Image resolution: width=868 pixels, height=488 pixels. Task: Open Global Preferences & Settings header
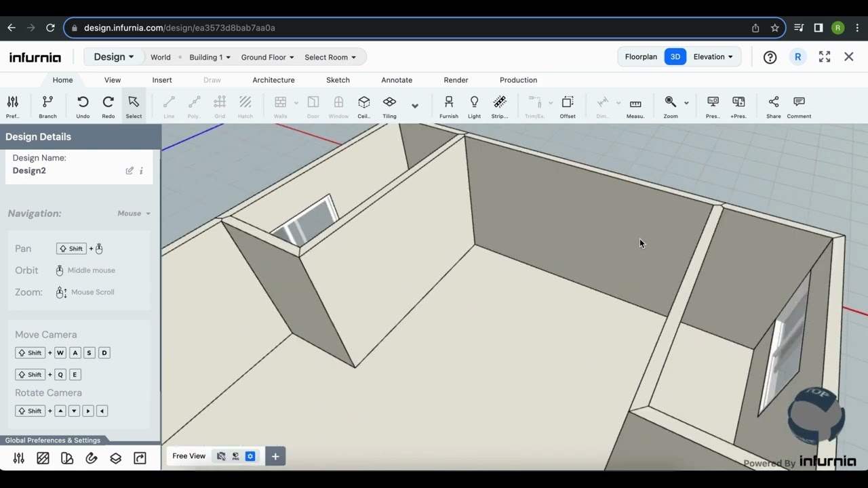click(x=53, y=441)
